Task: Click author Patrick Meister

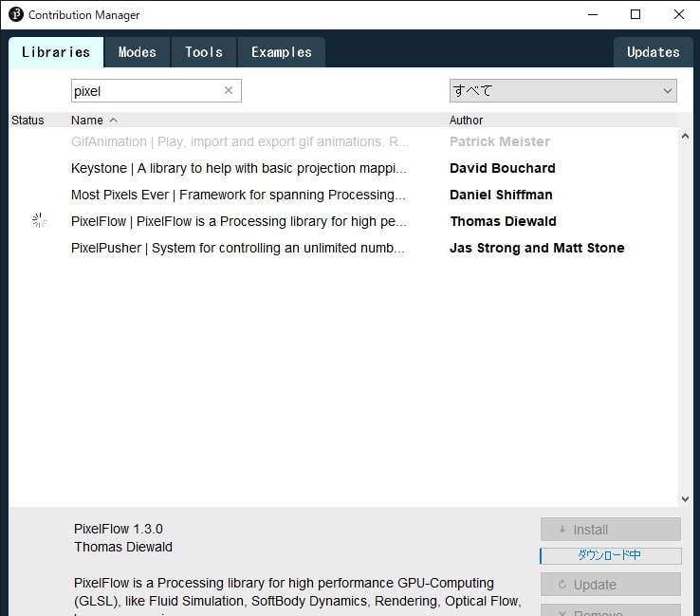Action: point(500,141)
